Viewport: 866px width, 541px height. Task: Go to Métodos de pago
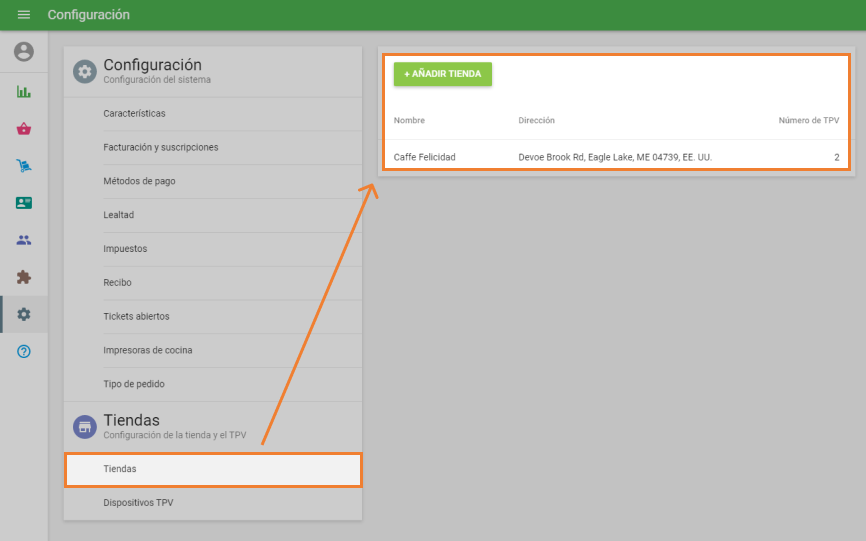coord(139,182)
